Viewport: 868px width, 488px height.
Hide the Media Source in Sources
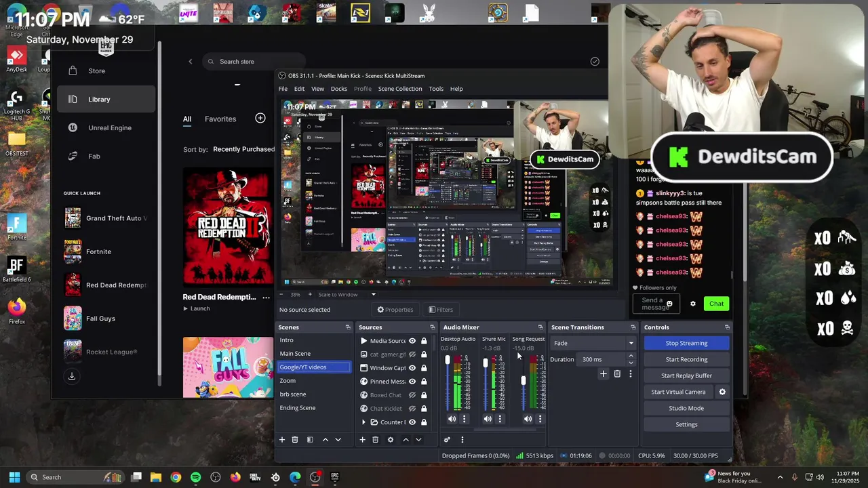[x=412, y=341]
